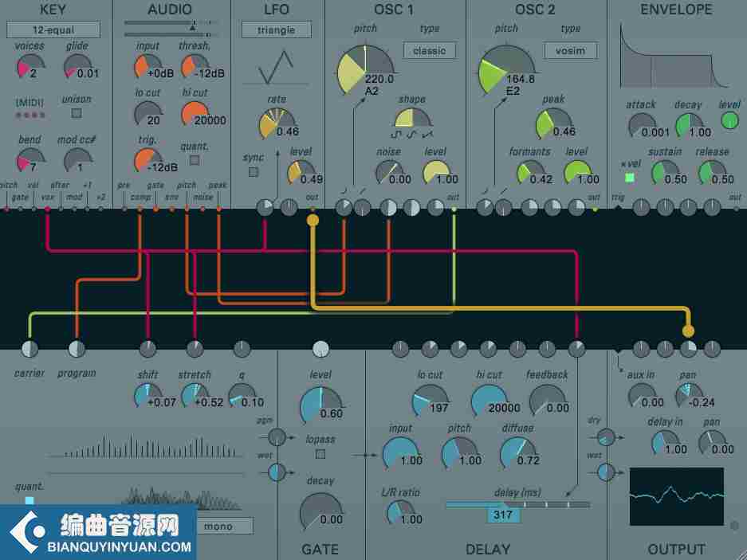
Task: Click the OSC 2 formants knob
Action: (x=530, y=172)
